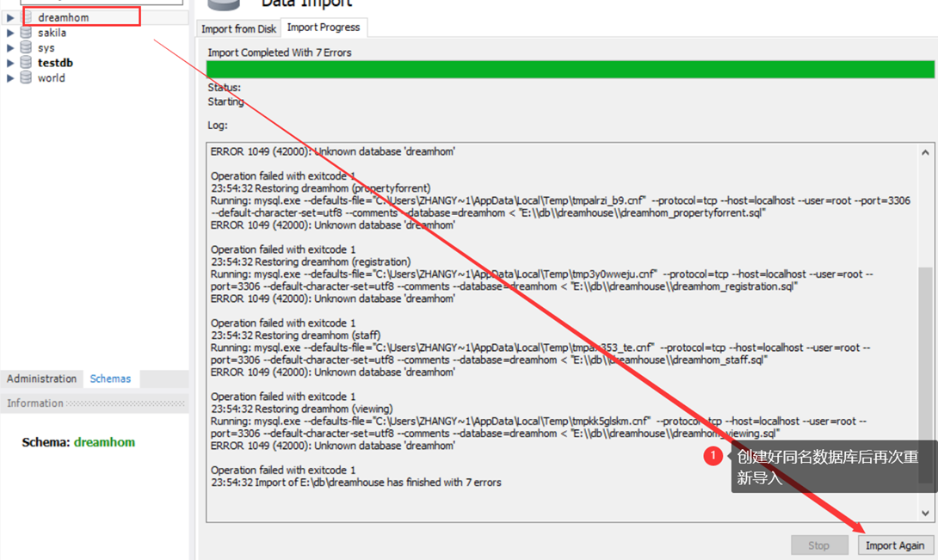This screenshot has width=938, height=560.
Task: Switch to the Import from Disk tab
Action: pyautogui.click(x=238, y=28)
